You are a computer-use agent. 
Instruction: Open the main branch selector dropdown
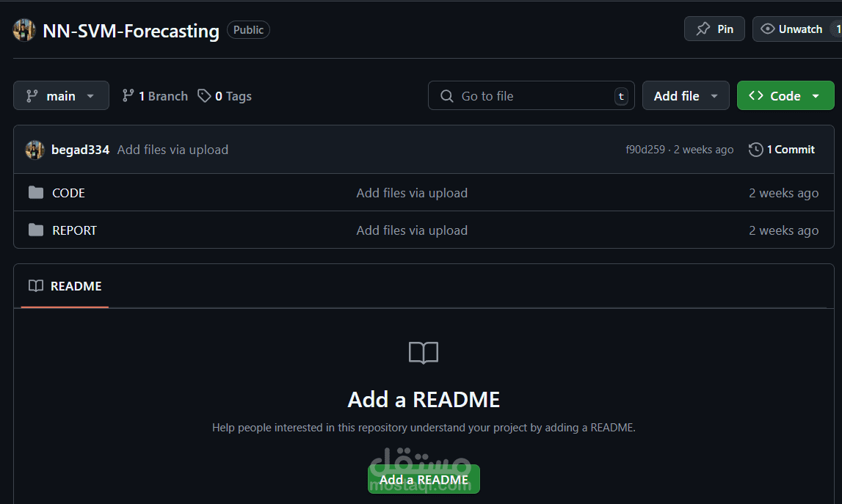(x=61, y=95)
